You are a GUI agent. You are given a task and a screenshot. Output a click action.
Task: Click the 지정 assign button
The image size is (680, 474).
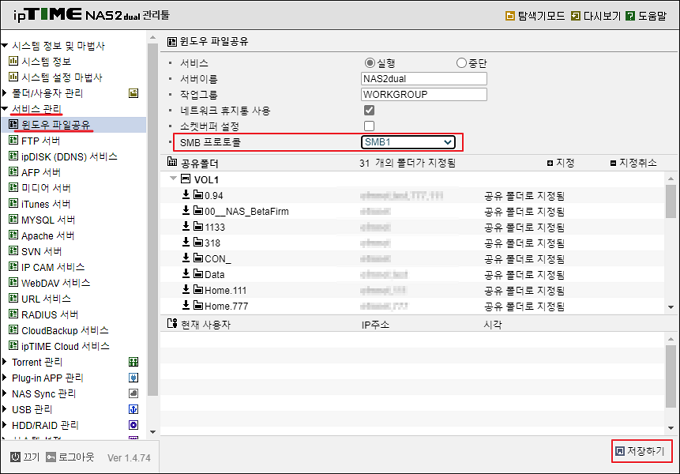[x=560, y=163]
